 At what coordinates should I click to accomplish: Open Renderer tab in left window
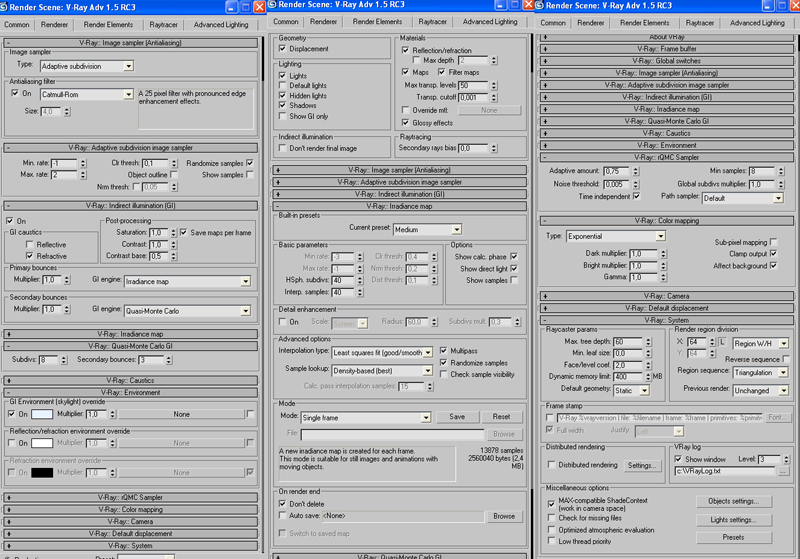click(54, 24)
